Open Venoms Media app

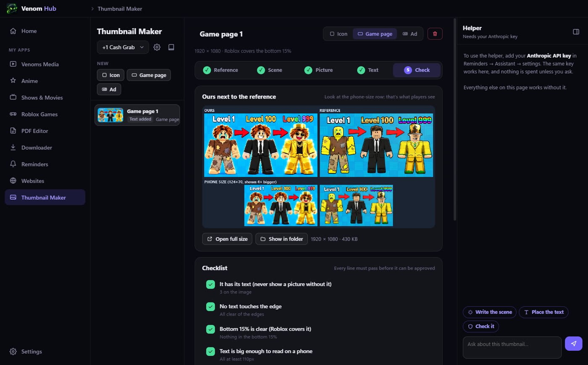click(45, 64)
